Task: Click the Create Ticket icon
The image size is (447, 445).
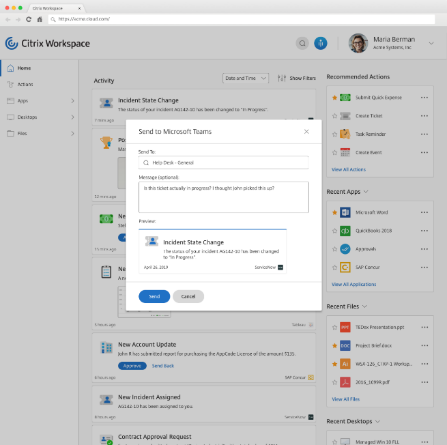Action: click(345, 116)
